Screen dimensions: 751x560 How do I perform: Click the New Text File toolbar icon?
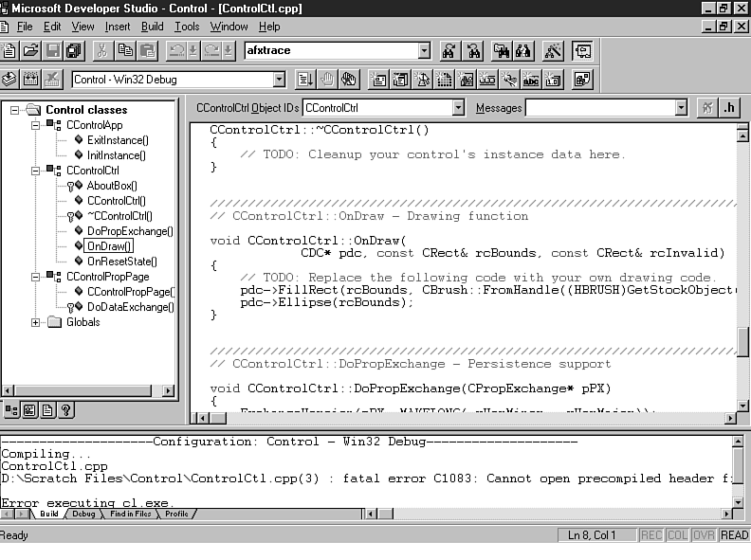9,51
